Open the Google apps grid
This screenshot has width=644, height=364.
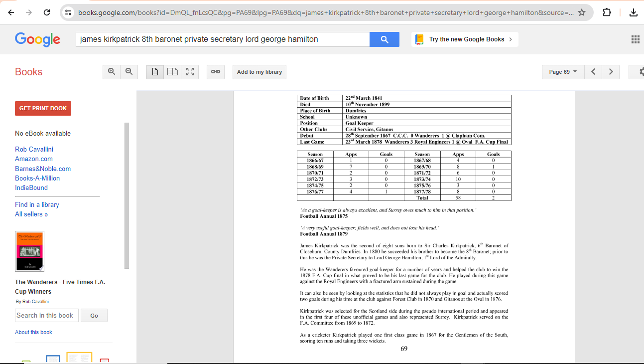pyautogui.click(x=636, y=39)
